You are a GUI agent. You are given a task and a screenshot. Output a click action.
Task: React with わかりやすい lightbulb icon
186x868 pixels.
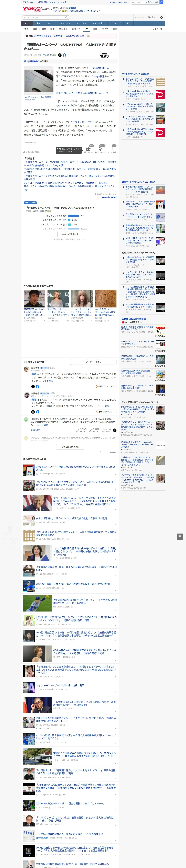click(x=100, y=149)
